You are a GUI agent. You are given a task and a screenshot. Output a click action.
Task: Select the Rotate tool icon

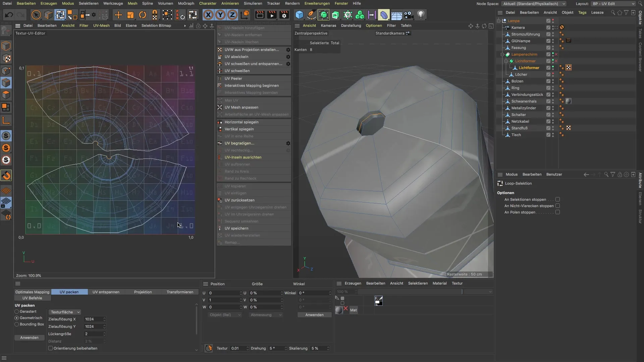coord(143,15)
